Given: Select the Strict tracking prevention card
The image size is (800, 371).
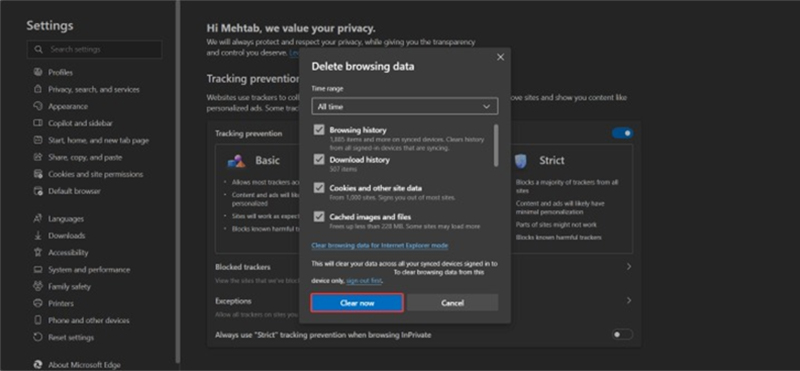Looking at the screenshot, I should pyautogui.click(x=571, y=199).
